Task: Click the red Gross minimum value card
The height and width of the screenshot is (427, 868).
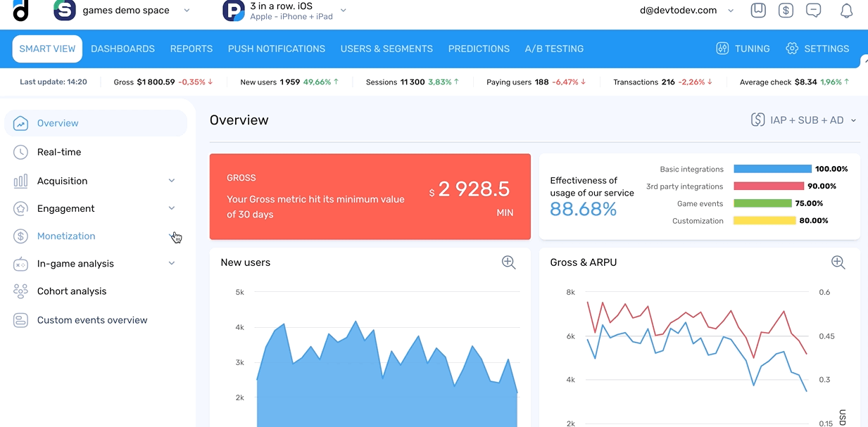Action: [370, 196]
